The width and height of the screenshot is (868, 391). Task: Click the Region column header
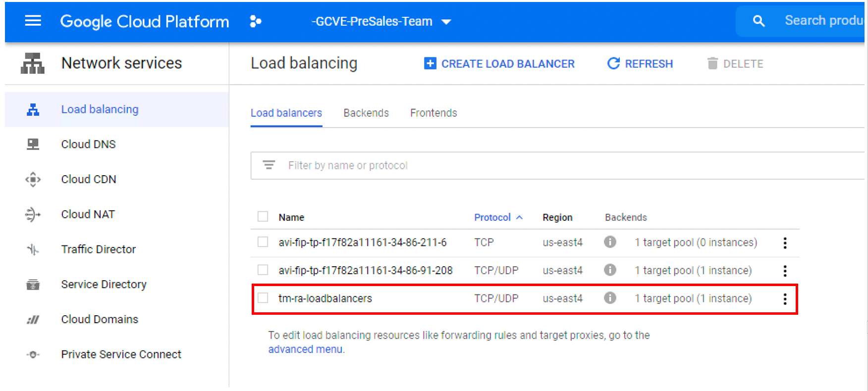pyautogui.click(x=557, y=217)
